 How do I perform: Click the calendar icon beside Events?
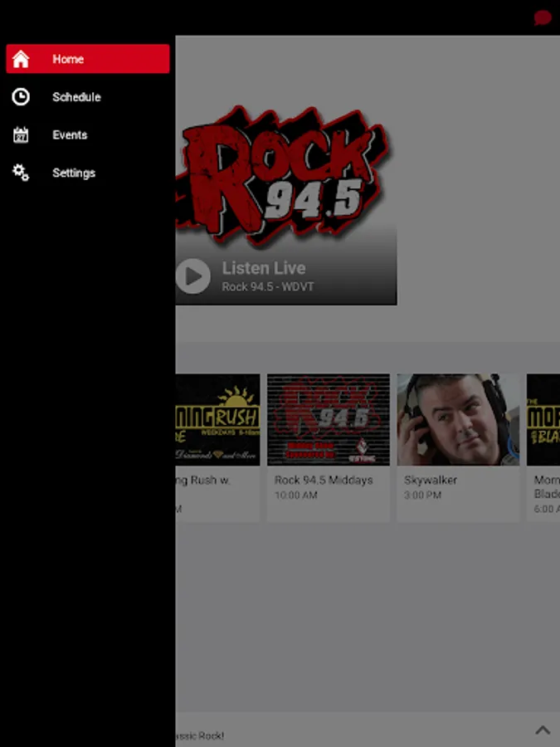coord(21,134)
